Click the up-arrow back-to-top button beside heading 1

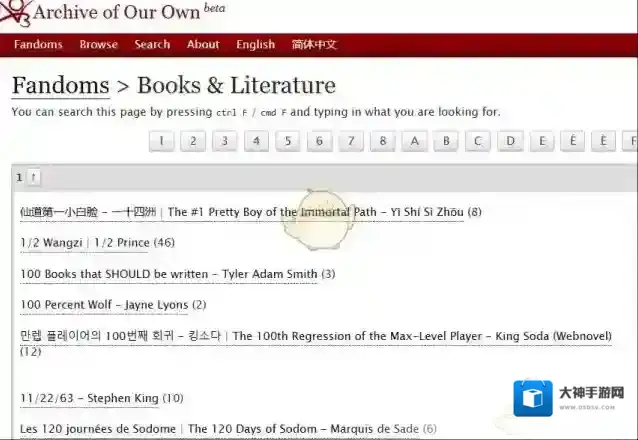(x=34, y=177)
